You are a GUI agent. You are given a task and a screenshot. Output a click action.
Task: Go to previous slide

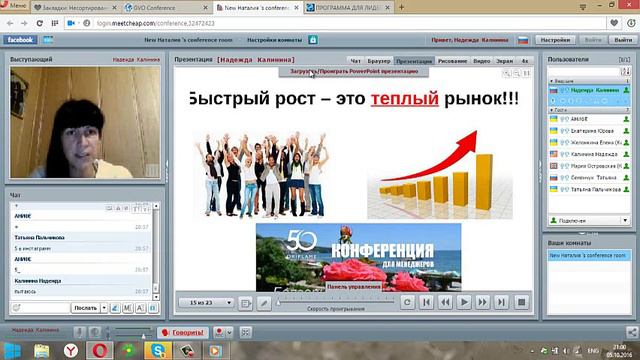445,302
